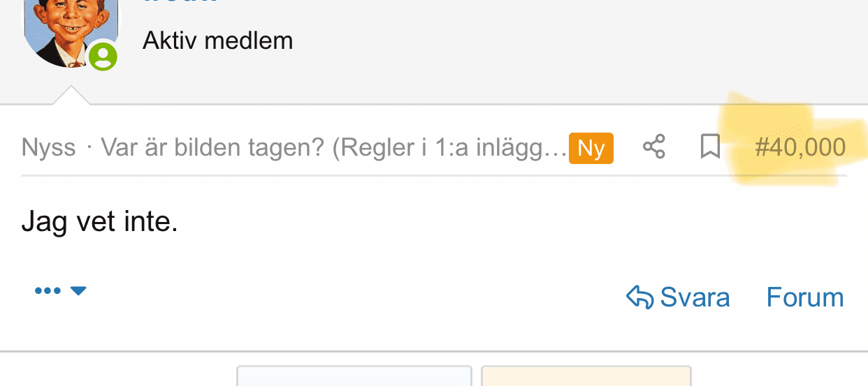Open the #40,000 post permalink

(x=800, y=147)
